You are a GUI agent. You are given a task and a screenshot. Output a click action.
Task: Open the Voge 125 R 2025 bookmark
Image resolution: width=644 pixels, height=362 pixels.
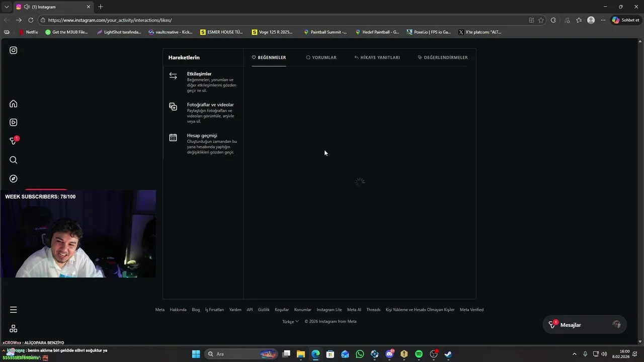coord(272,32)
